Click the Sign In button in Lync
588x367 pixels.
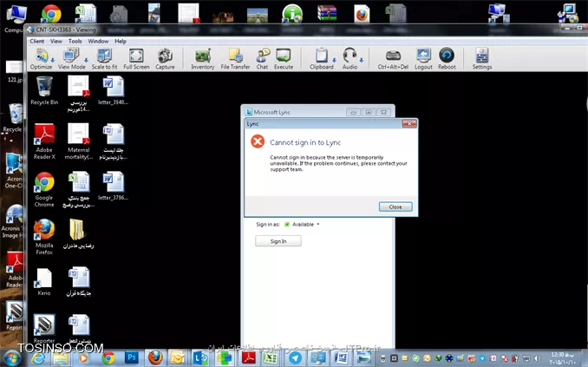(278, 241)
